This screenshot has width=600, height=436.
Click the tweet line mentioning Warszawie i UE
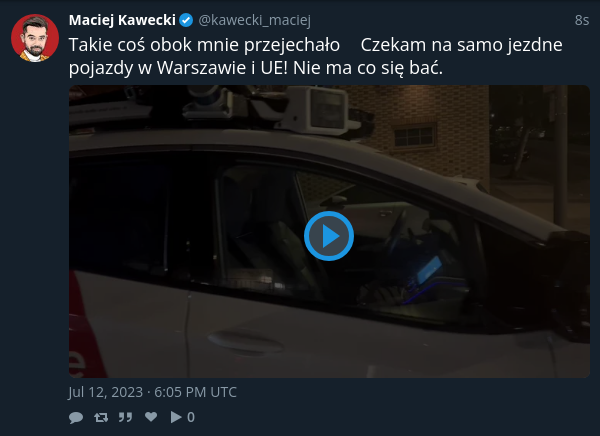tap(256, 68)
